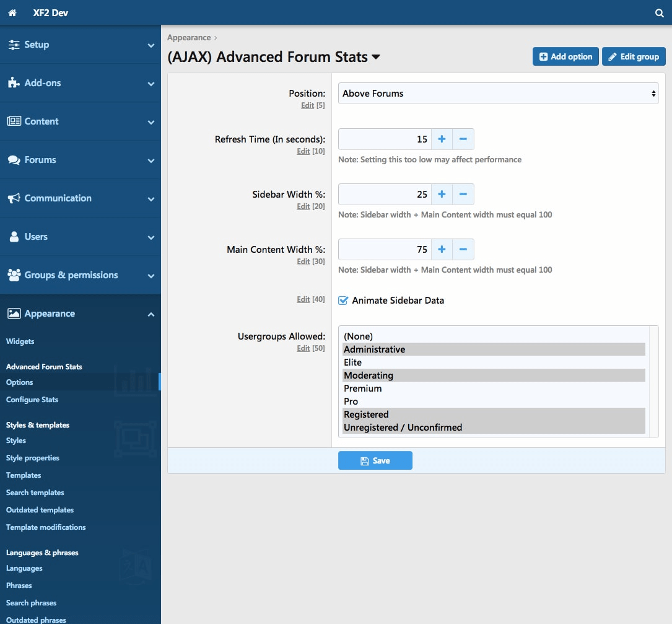Click the Forums chat bubbles icon
672x624 pixels.
pyautogui.click(x=14, y=160)
